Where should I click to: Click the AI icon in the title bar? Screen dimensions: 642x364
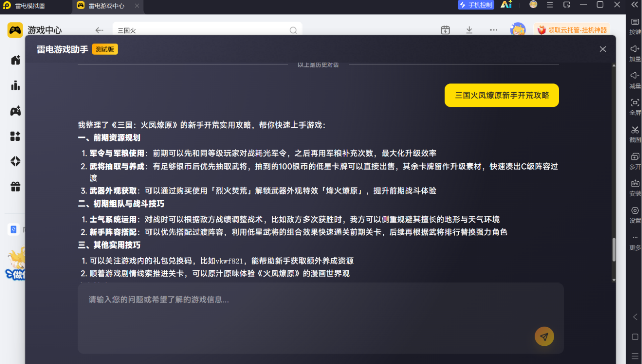(x=506, y=5)
